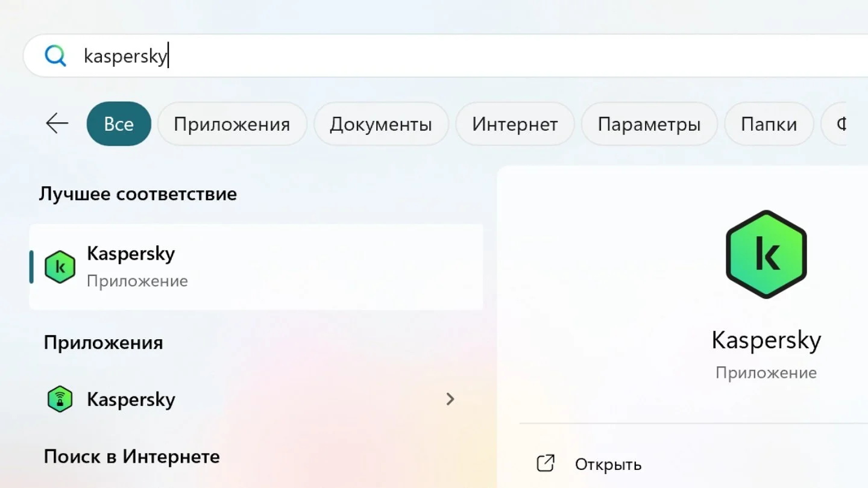The image size is (868, 488).
Task: Click the Поиск в Интернете heading
Action: 132,457
